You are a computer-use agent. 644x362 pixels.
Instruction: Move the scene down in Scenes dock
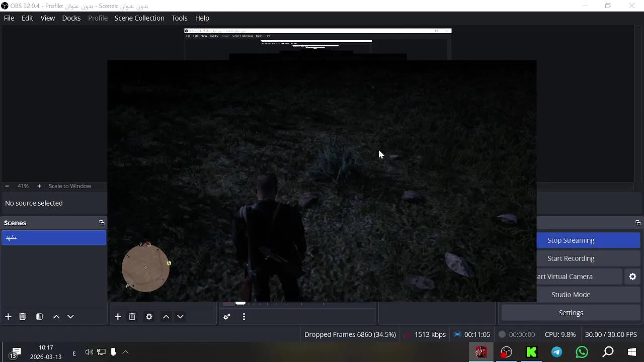pos(70,317)
